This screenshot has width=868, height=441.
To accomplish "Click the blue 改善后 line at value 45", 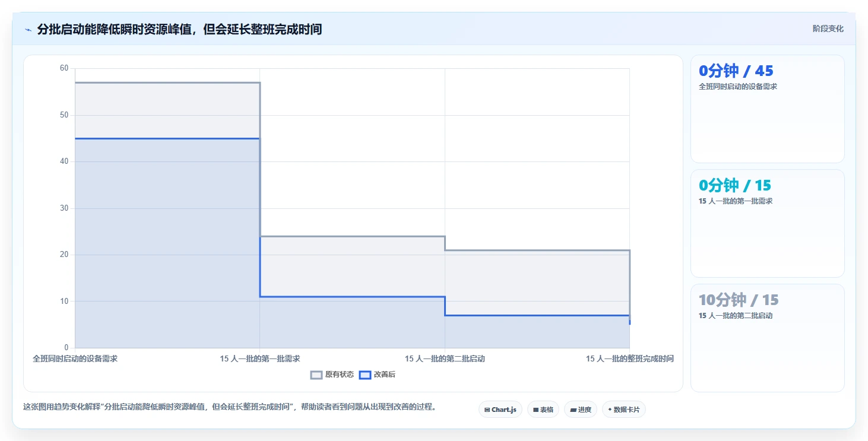I will click(x=167, y=138).
